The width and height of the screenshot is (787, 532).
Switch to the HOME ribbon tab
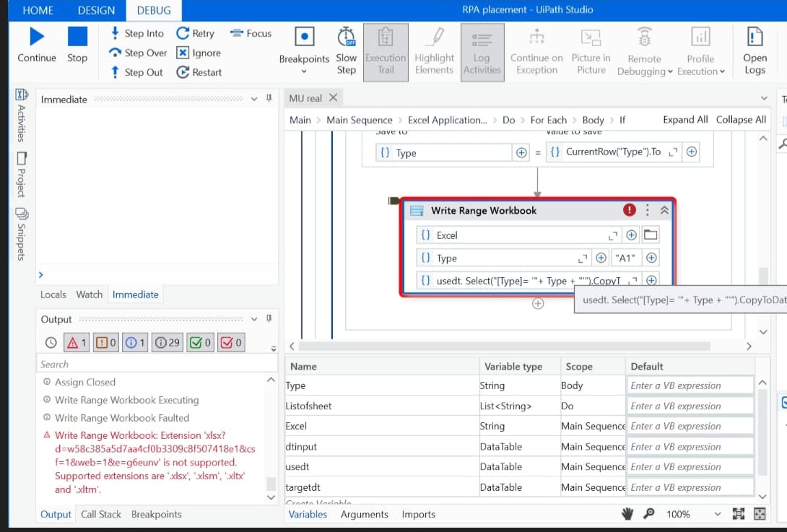point(38,10)
